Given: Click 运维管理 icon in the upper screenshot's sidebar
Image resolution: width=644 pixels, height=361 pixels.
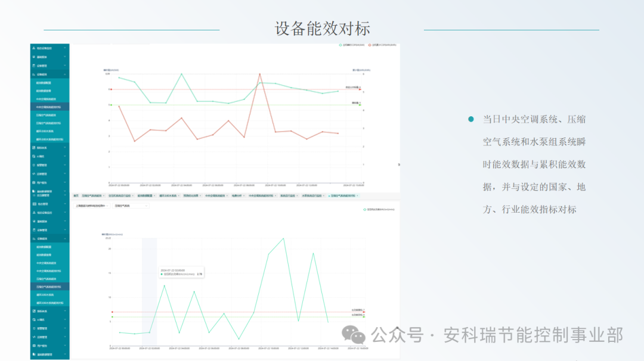Looking at the screenshot, I should click(x=33, y=174).
